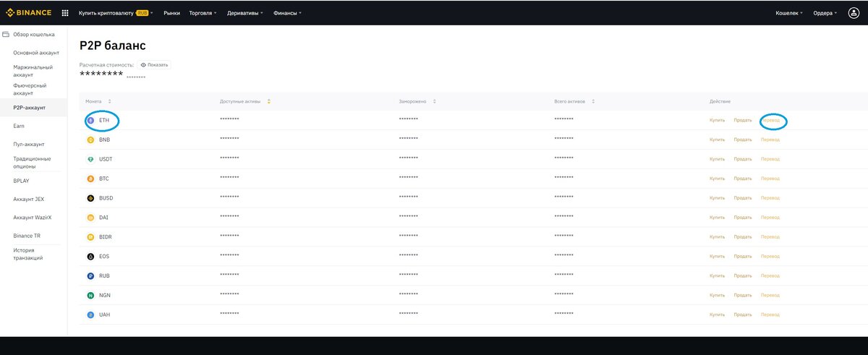
Task: Click Перевод in the RUB row
Action: (770, 276)
